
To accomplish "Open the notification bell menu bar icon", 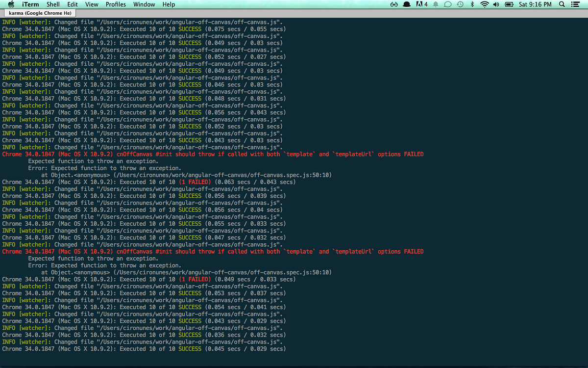I will (x=435, y=4).
